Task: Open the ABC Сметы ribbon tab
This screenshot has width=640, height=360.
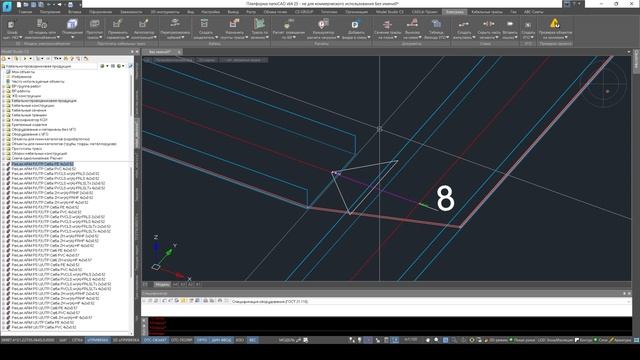Action: coord(533,12)
